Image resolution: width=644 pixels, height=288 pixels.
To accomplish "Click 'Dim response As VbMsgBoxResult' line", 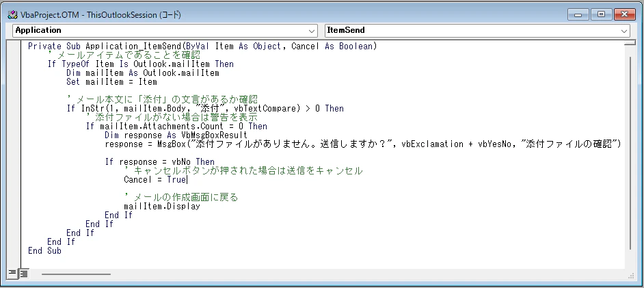I will pos(176,135).
